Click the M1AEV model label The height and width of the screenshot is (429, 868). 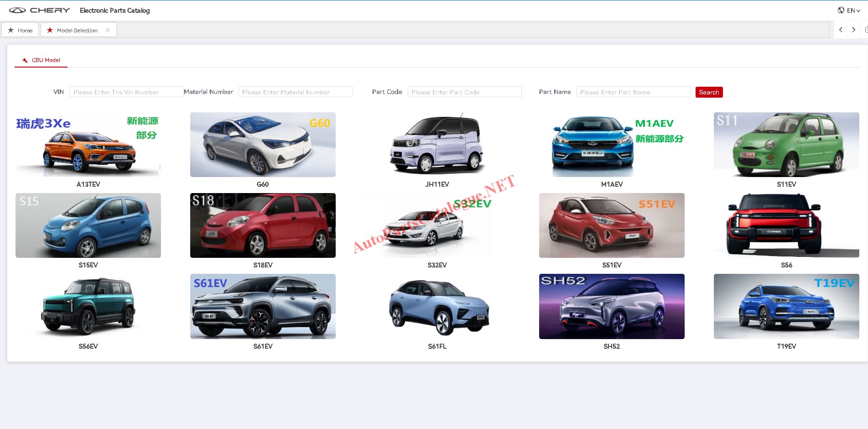612,184
